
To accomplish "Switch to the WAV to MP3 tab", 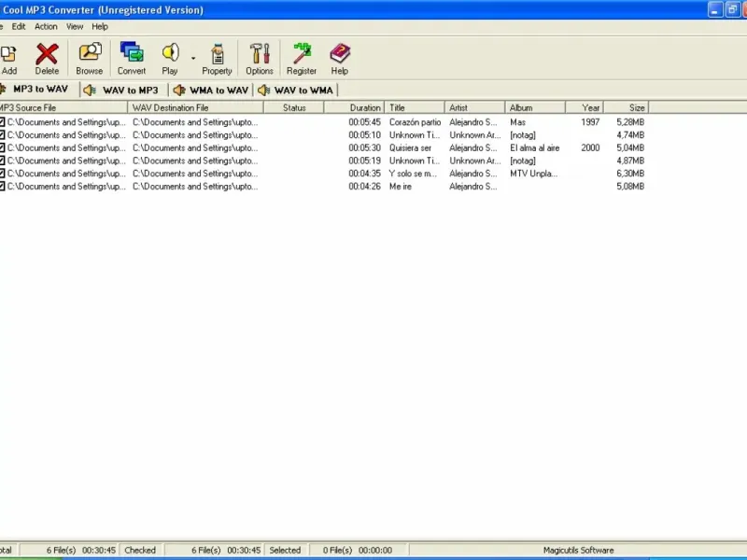I will coord(124,90).
